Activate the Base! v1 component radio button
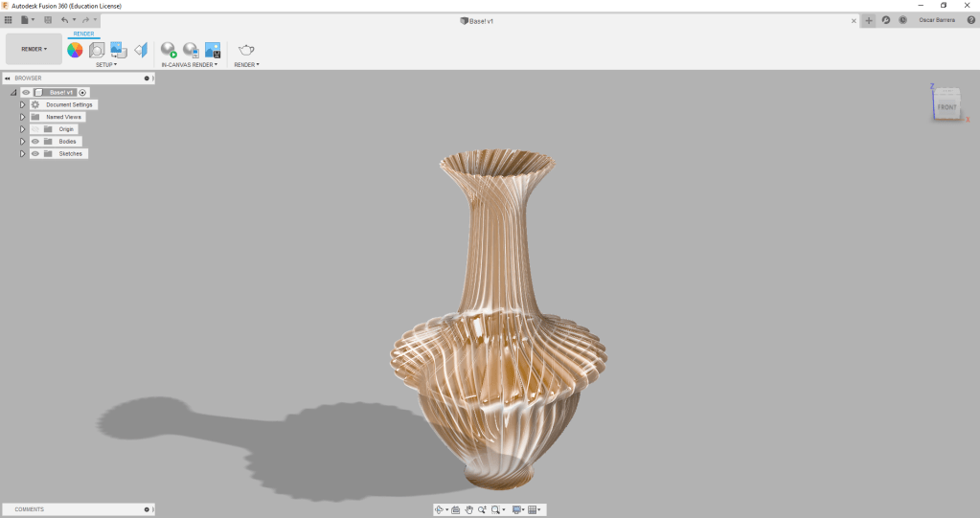Image resolution: width=980 pixels, height=518 pixels. pos(83,93)
